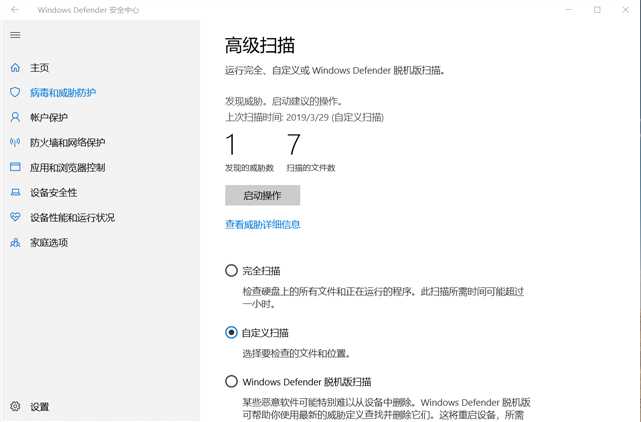Click the 启动操作 button
641x422 pixels.
[262, 195]
